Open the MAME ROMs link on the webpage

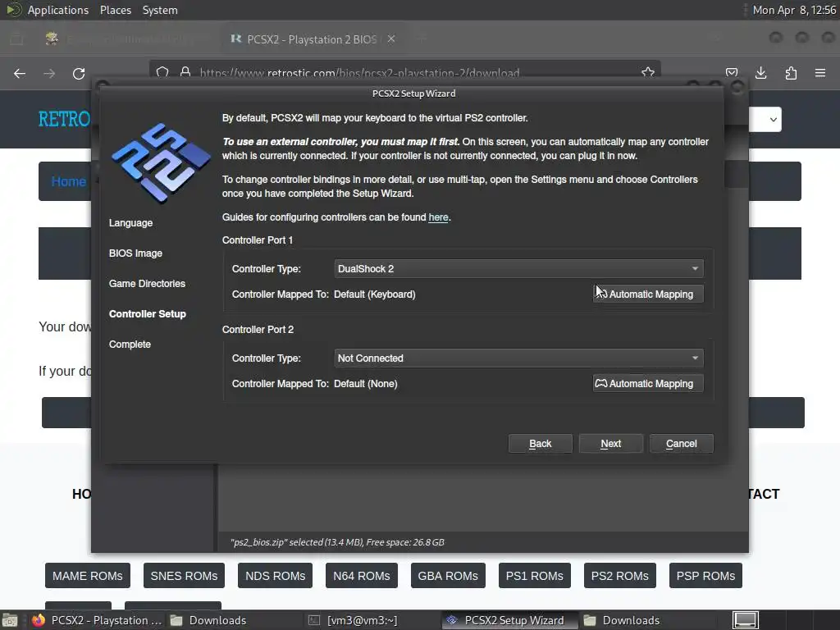coord(87,576)
